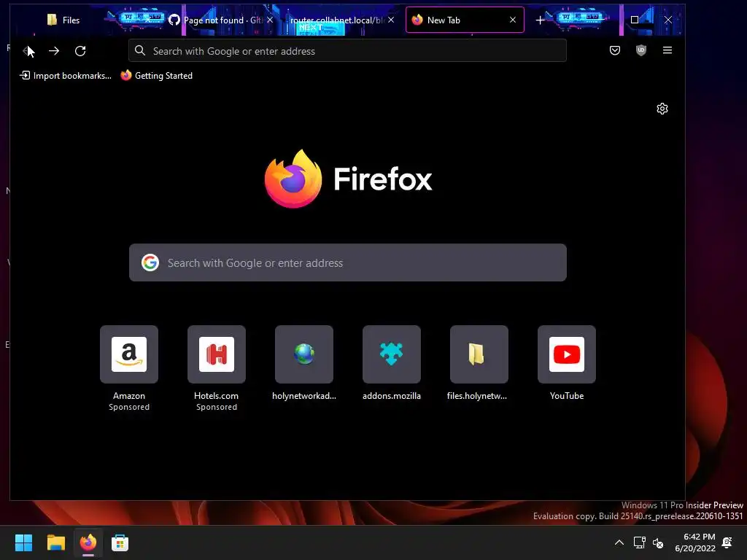Open the Firefox hamburger application menu
747x560 pixels.
(x=667, y=50)
